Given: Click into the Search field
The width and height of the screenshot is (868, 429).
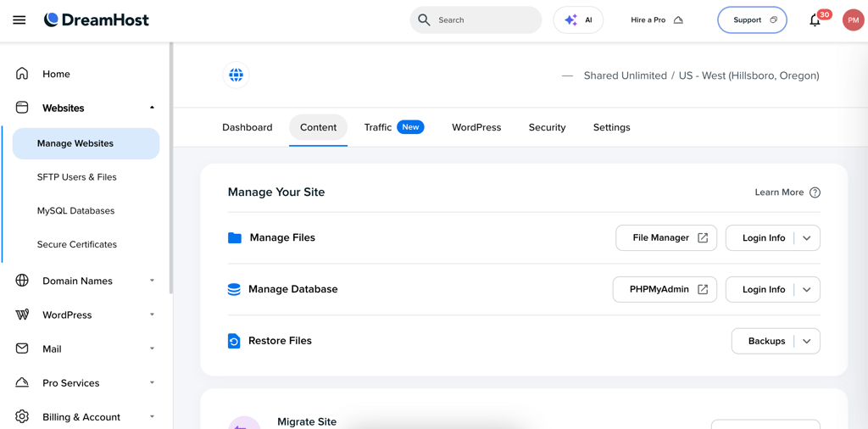Looking at the screenshot, I should pos(476,20).
